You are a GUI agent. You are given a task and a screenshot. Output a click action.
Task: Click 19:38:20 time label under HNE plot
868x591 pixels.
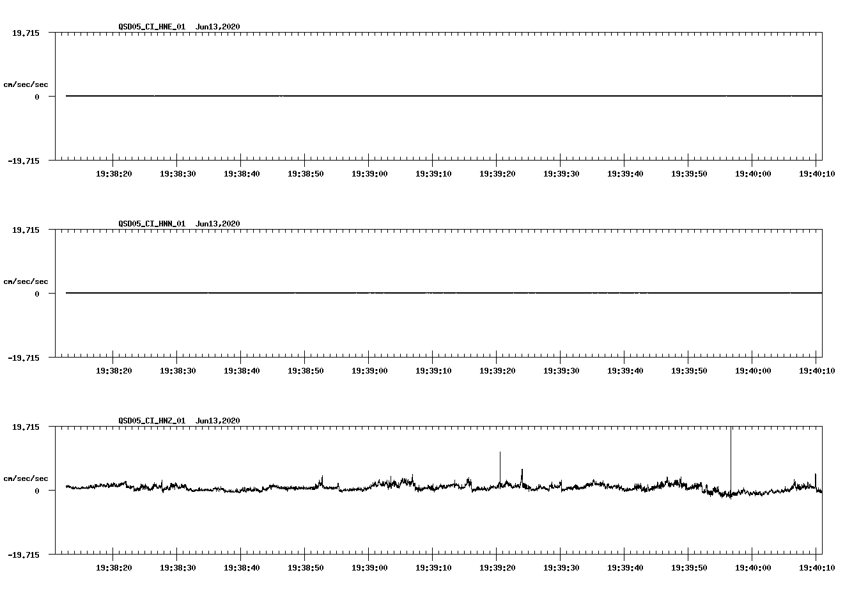point(114,174)
